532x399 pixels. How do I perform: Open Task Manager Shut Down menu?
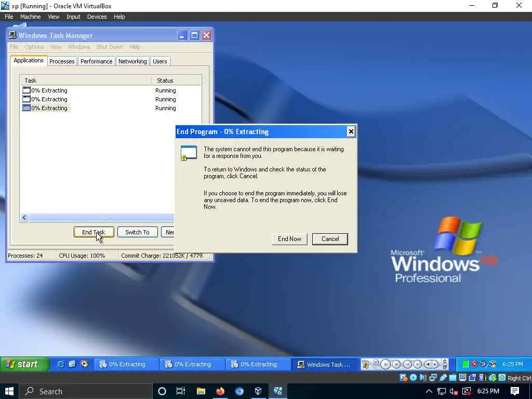point(110,47)
